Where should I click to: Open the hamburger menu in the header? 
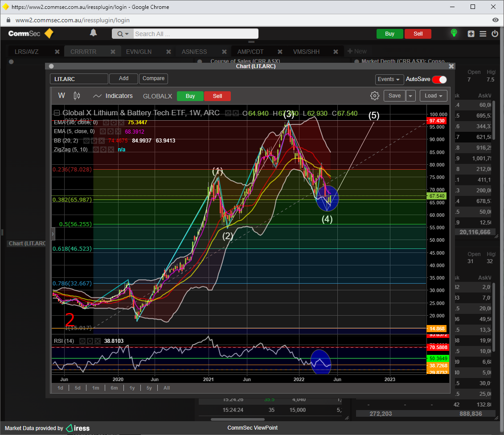click(483, 34)
